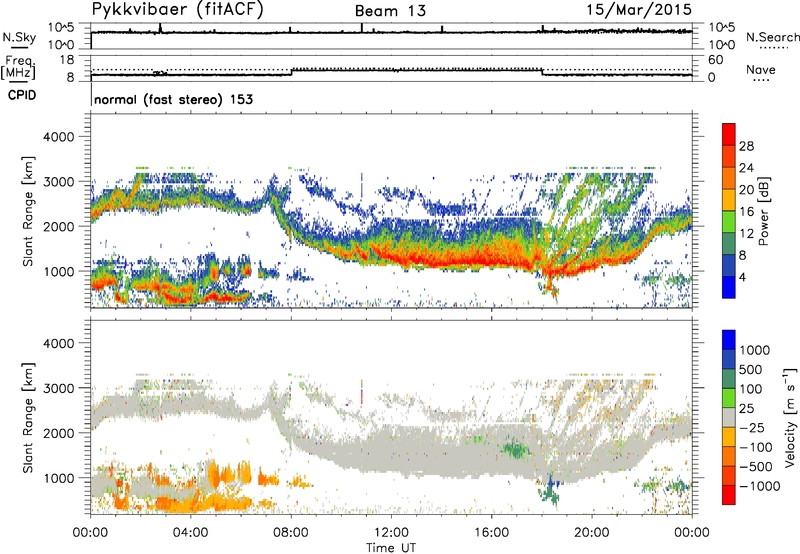Click the Pykkvibaer (fitACF) title
The image size is (800, 554).
coord(178,10)
